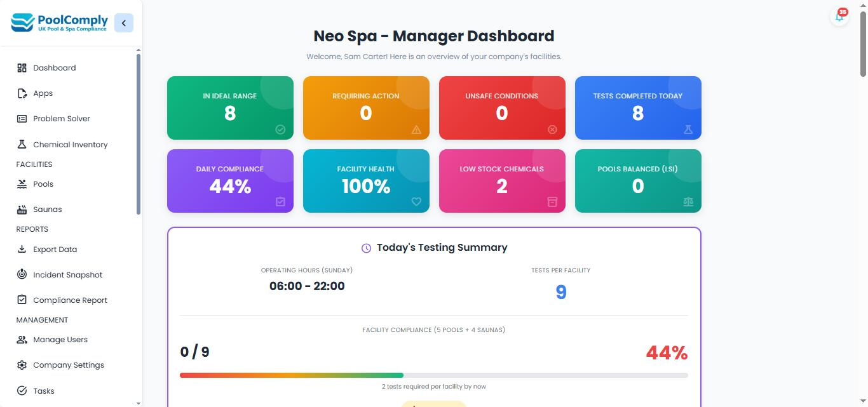Click the Incident Snapshot icon
This screenshot has width=868, height=407.
click(22, 275)
